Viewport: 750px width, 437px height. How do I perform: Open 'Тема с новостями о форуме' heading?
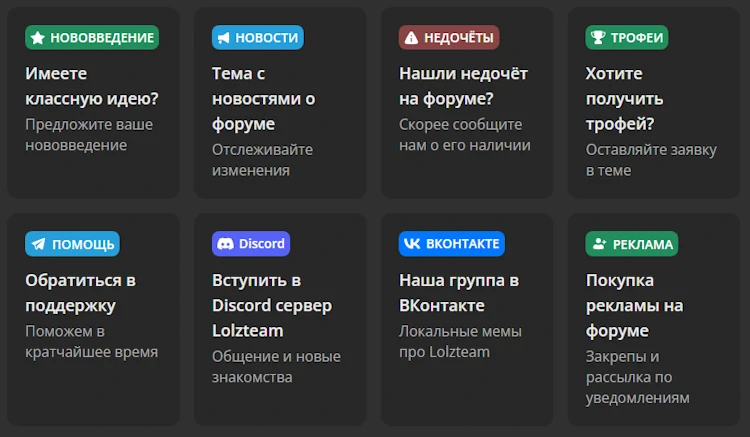click(x=264, y=98)
